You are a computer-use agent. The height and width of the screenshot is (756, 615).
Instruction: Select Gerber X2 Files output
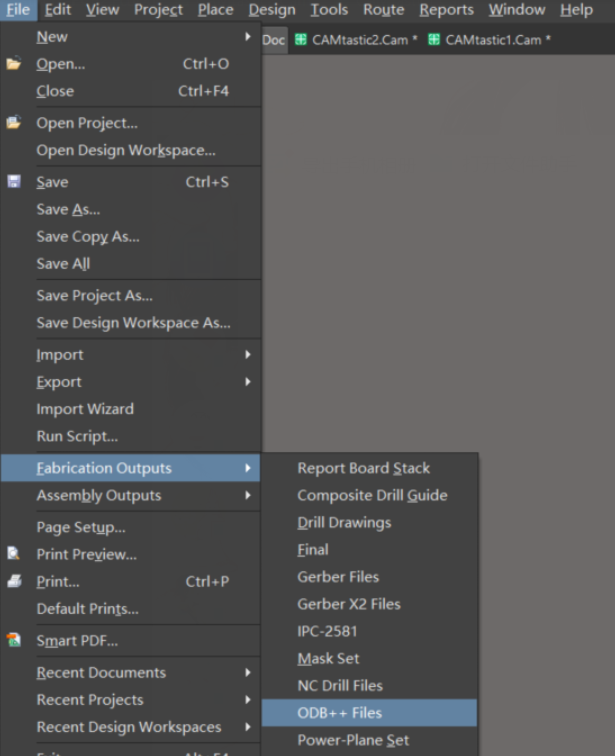[x=369, y=604]
